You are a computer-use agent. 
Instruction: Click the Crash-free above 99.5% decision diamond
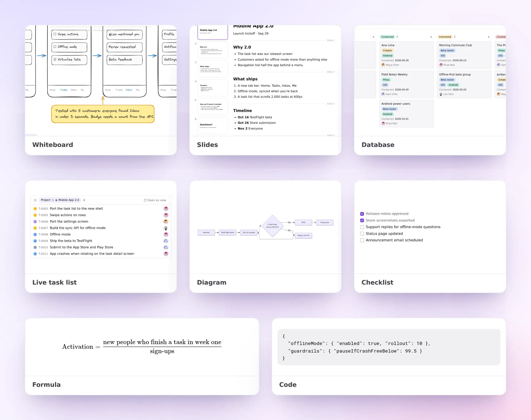(x=272, y=226)
